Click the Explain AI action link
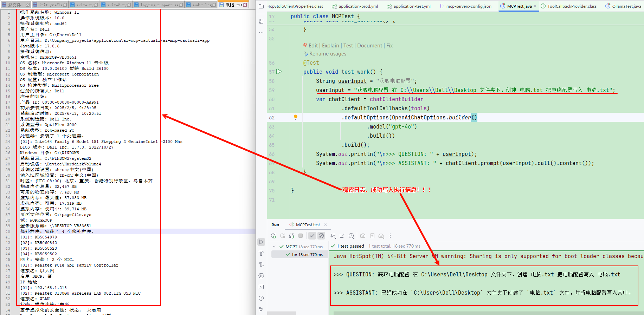 tap(330, 46)
